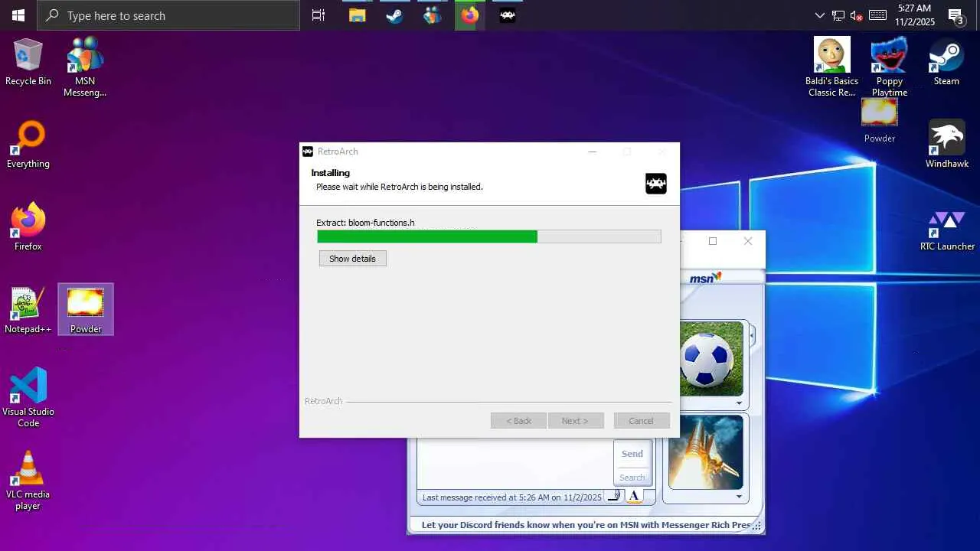Open File Explorer from the taskbar
The image size is (980, 551).
pos(358,15)
